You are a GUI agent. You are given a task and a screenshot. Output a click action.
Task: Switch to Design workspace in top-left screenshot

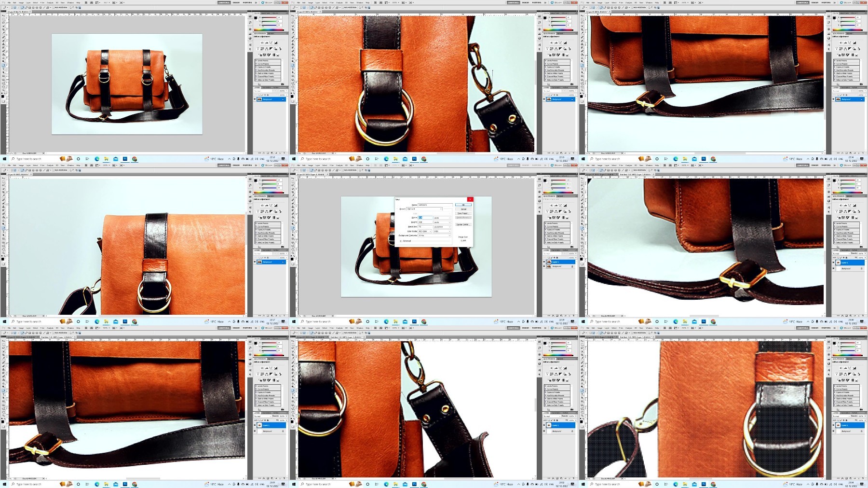(x=236, y=2)
